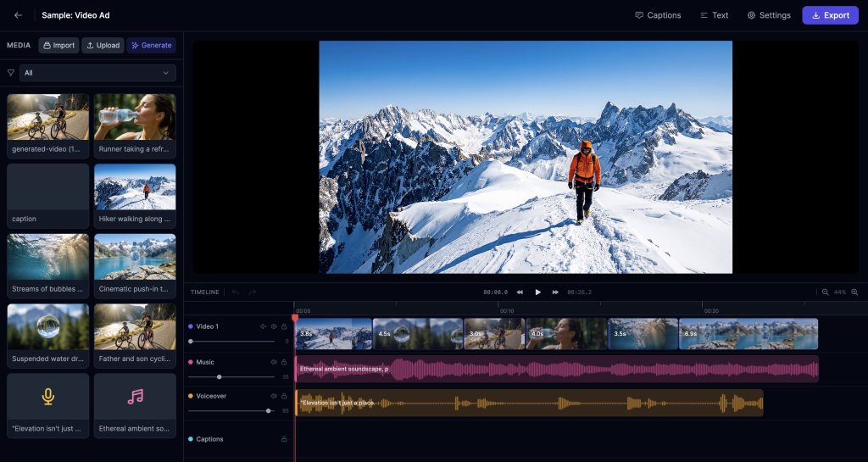Click the Generate media button
This screenshot has height=462, width=868.
152,45
